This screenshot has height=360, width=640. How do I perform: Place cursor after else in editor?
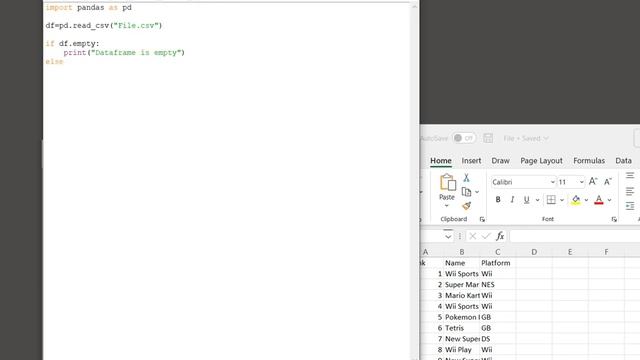[64, 62]
